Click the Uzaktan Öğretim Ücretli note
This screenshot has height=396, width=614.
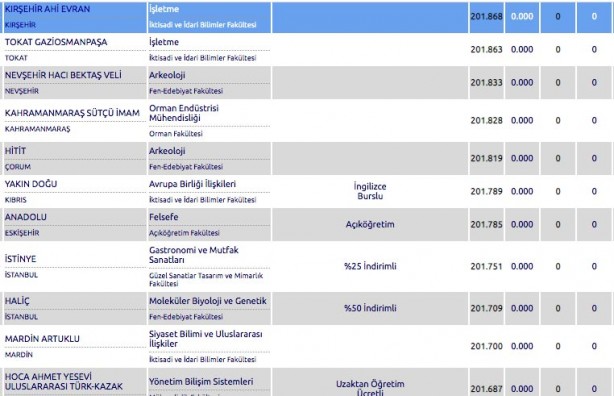click(x=370, y=388)
